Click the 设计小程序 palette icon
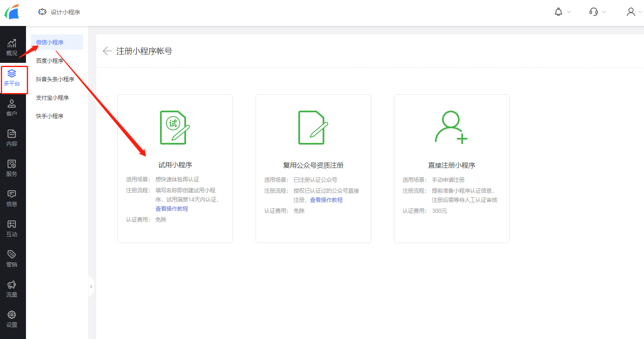 [x=42, y=12]
